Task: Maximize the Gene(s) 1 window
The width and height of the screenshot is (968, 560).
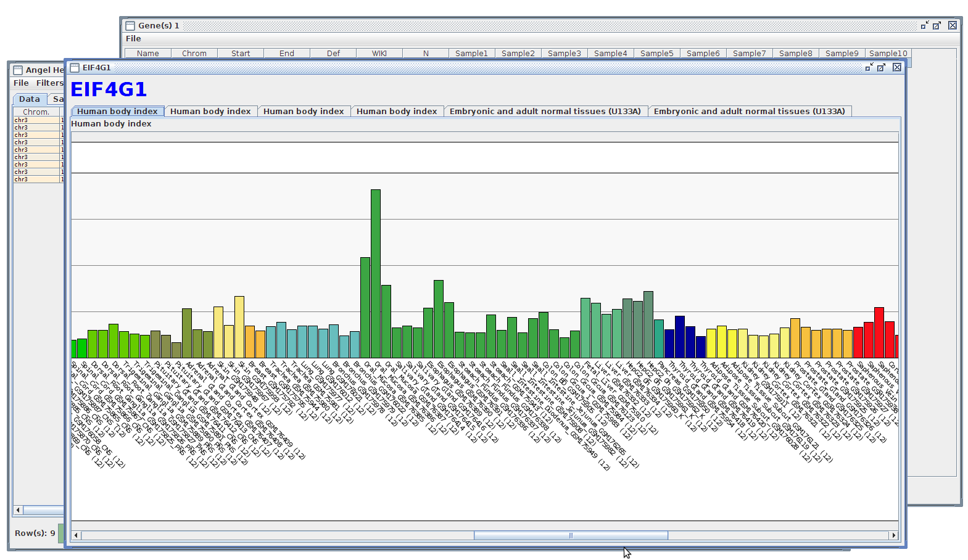Action: pyautogui.click(x=937, y=26)
